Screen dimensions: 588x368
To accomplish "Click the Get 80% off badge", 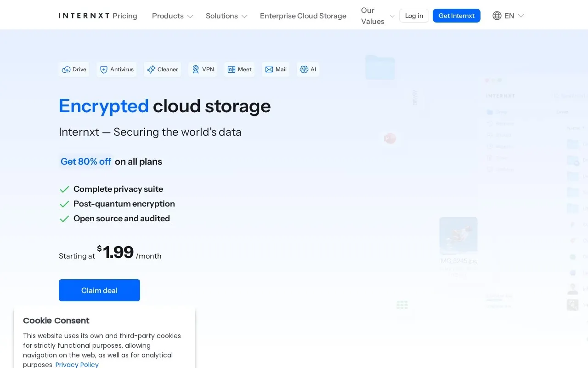I will (x=86, y=161).
